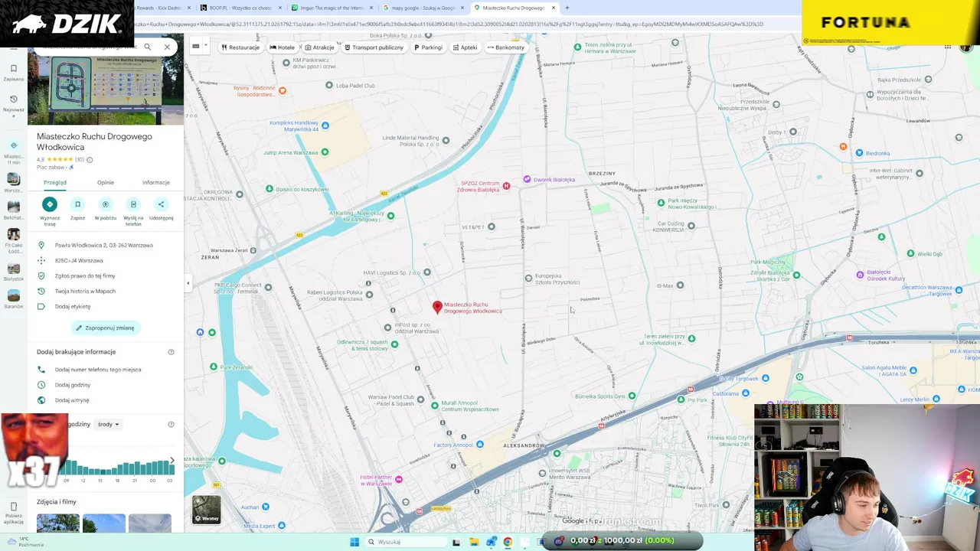The image size is (980, 551).
Task: Click the Warstwy layers thumbnail
Action: click(206, 510)
